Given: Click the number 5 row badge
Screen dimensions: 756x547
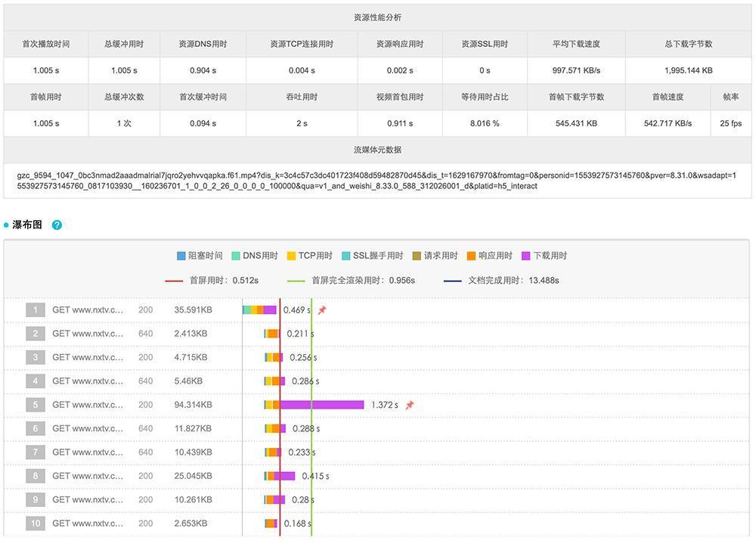Looking at the screenshot, I should [36, 405].
